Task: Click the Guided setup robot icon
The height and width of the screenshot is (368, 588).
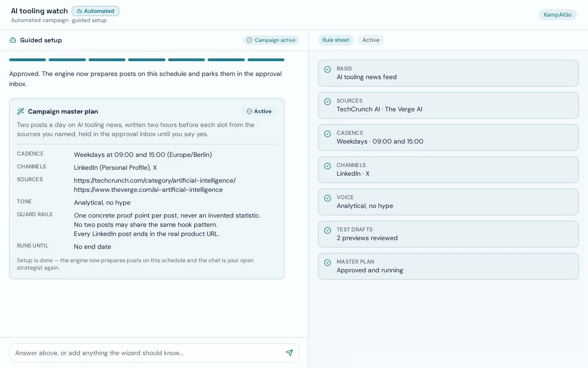Action: (13, 40)
